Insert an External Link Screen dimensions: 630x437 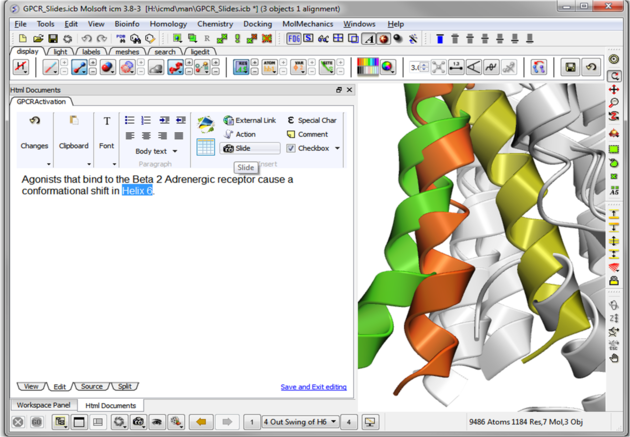(x=250, y=120)
